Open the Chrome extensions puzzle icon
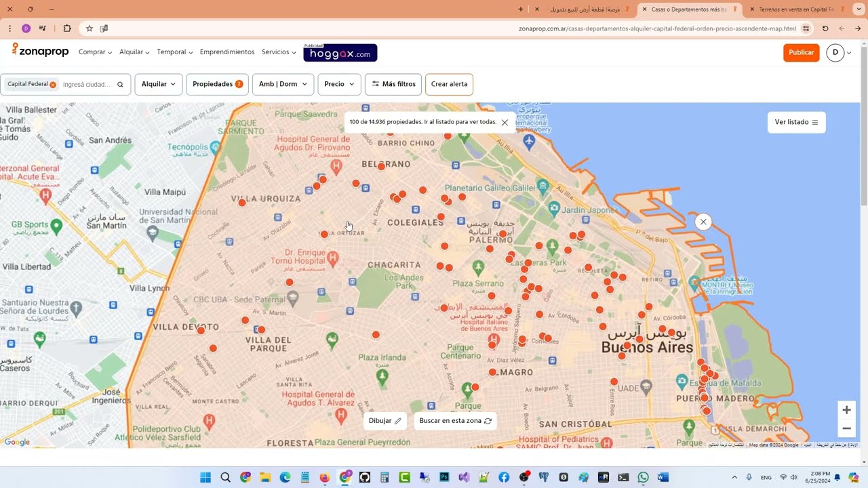Viewport: 868px width, 488px height. (66, 28)
